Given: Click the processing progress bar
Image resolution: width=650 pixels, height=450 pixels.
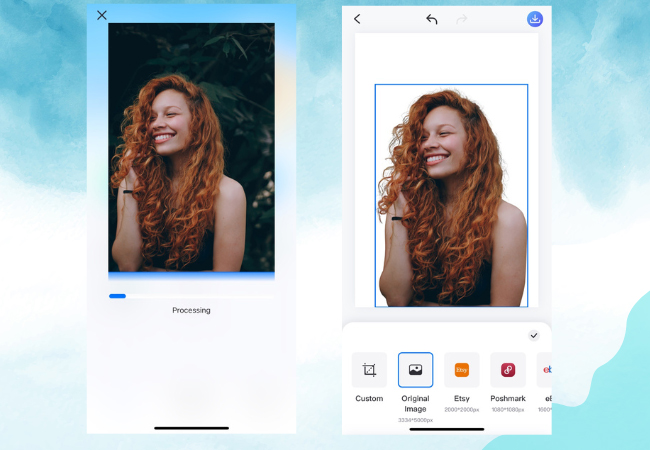Looking at the screenshot, I should point(190,296).
